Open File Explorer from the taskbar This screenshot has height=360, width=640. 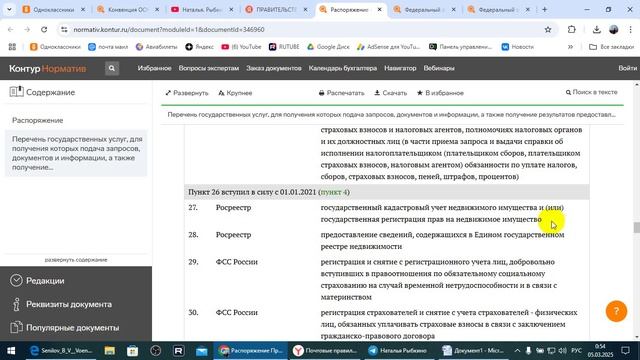point(109,351)
